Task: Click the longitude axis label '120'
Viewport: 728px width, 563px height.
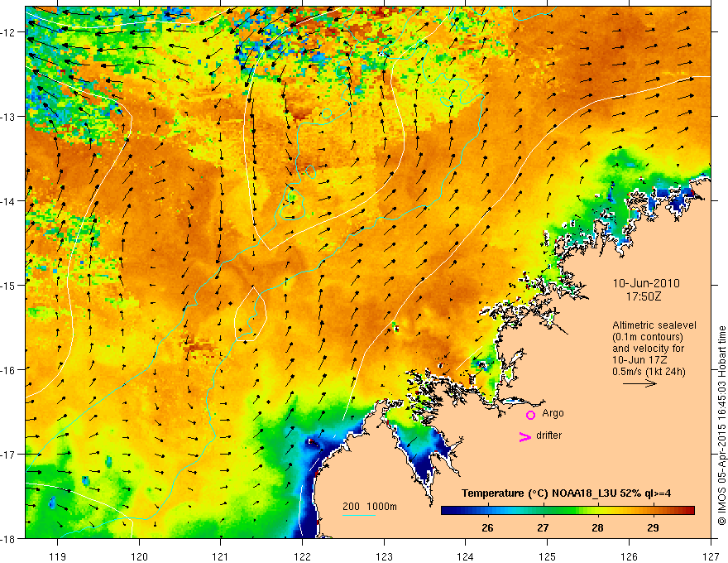Action: coord(139,556)
